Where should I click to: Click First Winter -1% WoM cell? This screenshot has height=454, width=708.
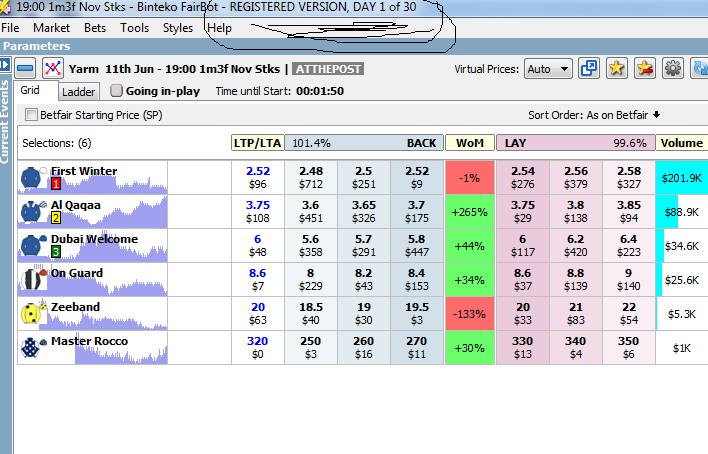click(470, 178)
